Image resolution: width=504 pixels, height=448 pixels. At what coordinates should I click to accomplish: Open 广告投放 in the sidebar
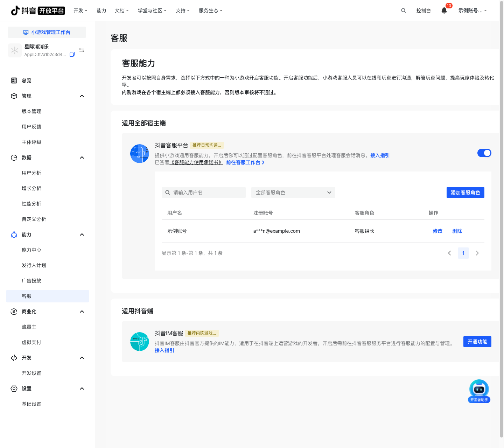tap(31, 281)
